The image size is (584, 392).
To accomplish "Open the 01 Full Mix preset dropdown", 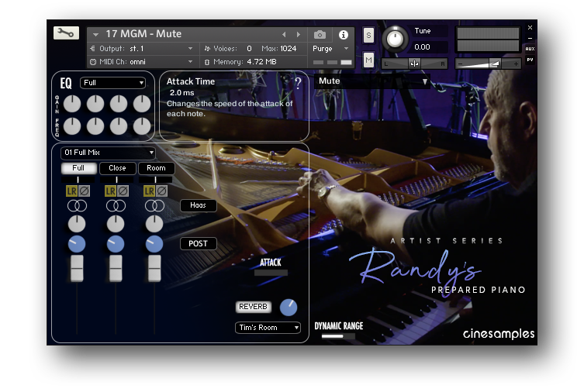I will tap(108, 153).
